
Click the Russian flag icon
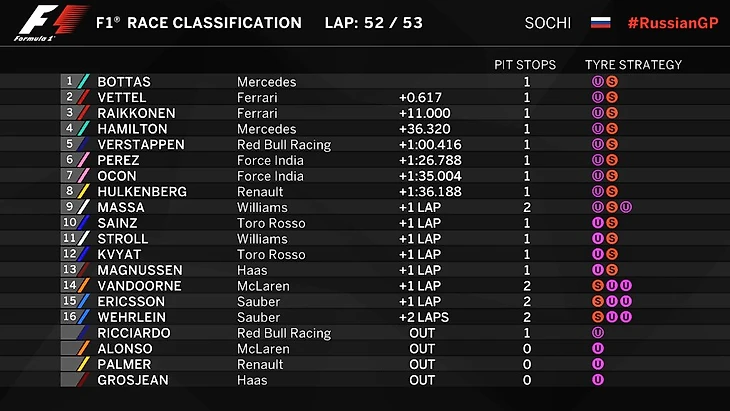pos(601,23)
